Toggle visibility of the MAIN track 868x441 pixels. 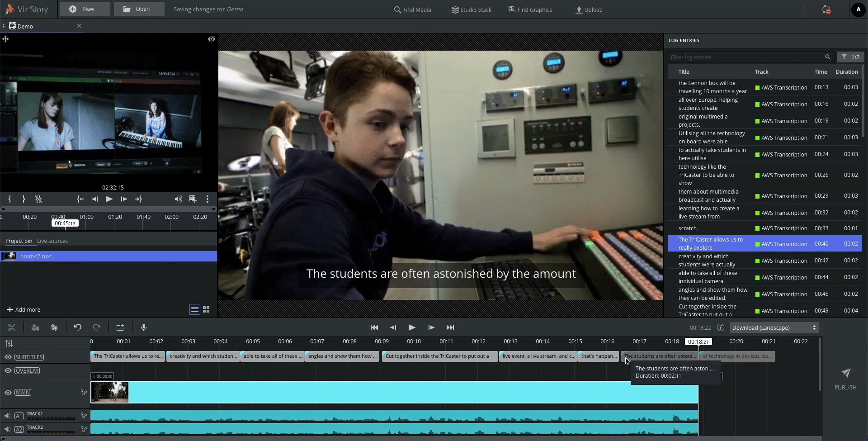tap(8, 393)
